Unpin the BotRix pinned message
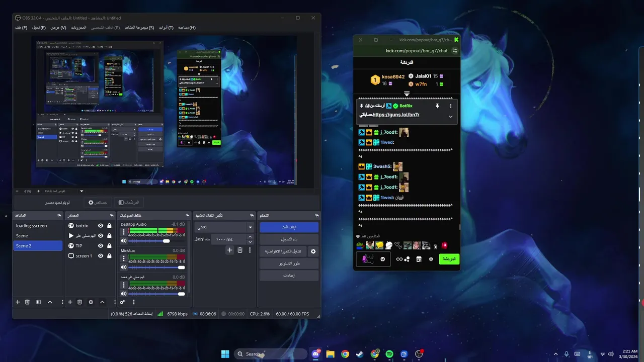Screen dimensions: 644x362 pyautogui.click(x=437, y=106)
